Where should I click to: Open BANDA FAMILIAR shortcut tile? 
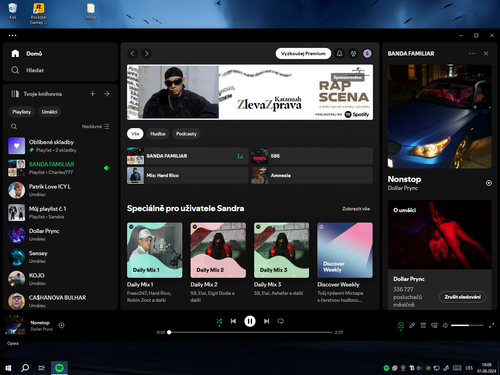(188, 156)
